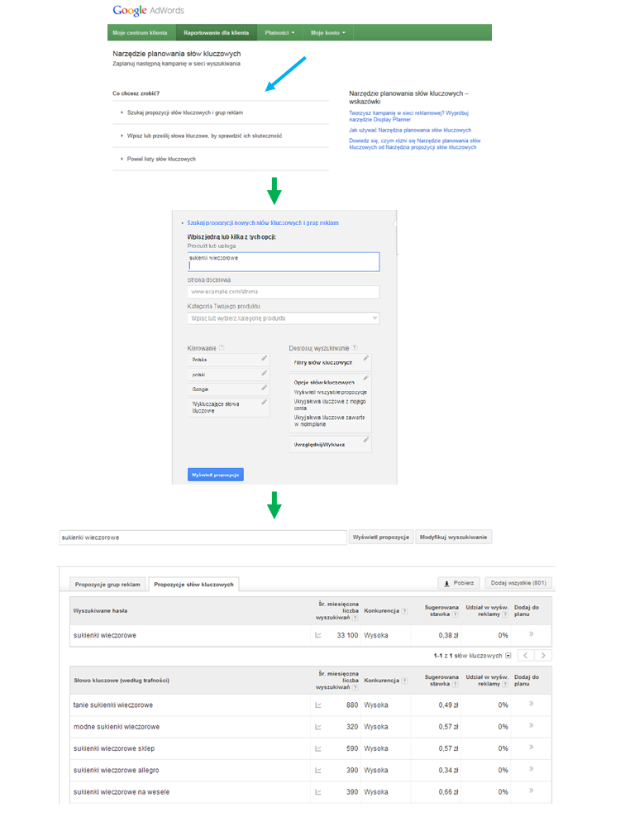Go to next keywords page arrow
Screen dimensions: 644x817
point(543,656)
